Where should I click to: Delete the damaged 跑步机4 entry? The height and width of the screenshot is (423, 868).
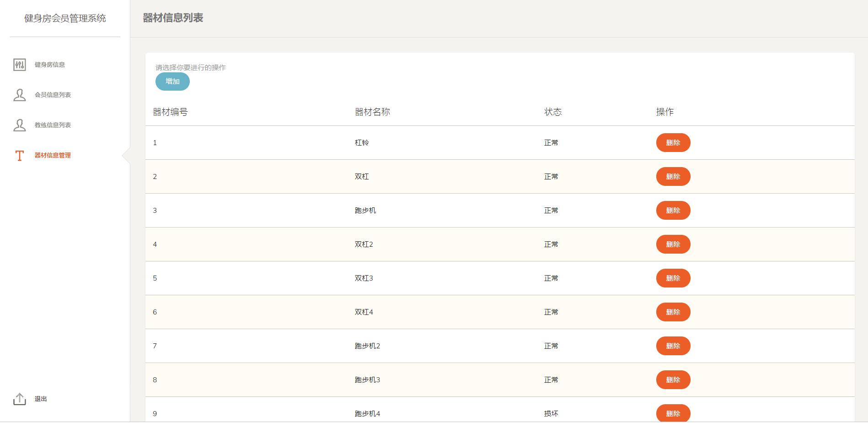tap(673, 413)
